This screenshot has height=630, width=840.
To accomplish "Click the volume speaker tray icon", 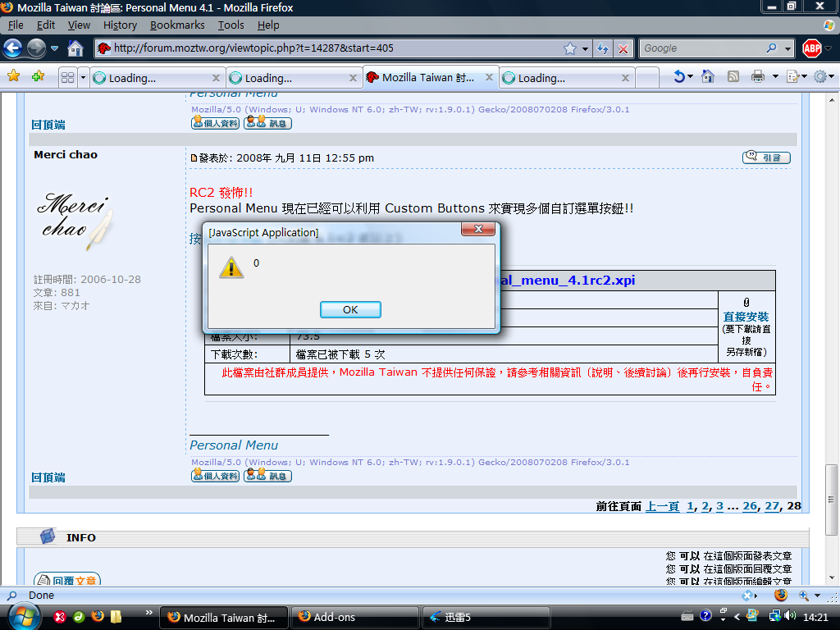I will click(x=790, y=617).
